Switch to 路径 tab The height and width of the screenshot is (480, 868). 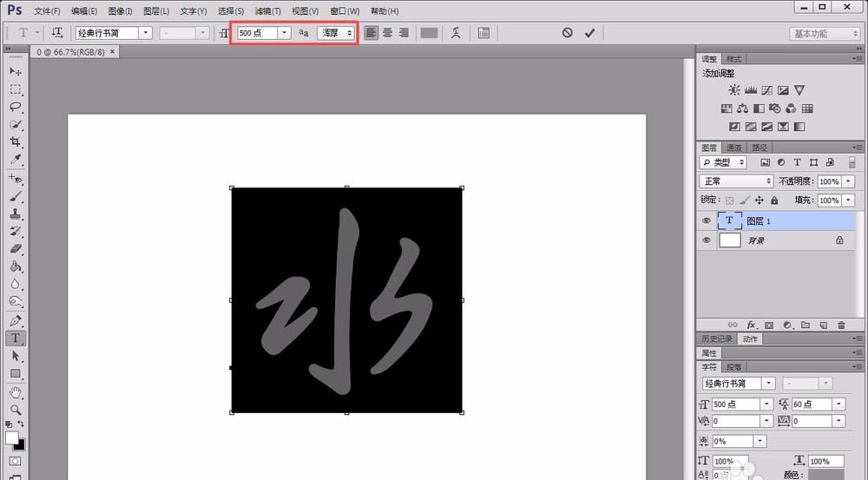click(x=759, y=148)
